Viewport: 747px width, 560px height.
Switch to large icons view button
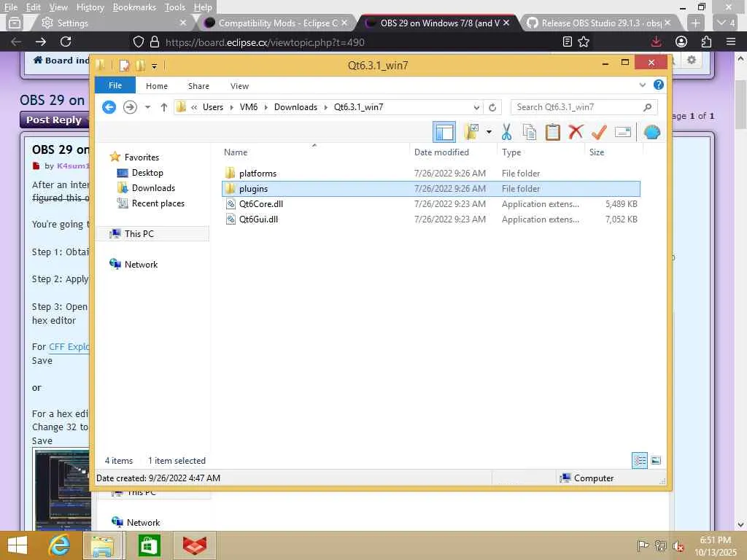click(x=656, y=461)
